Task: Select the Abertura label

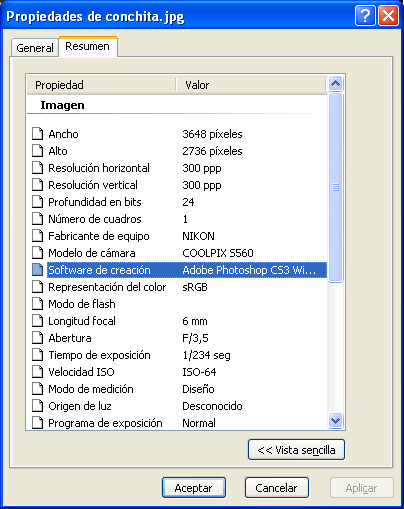Action: pyautogui.click(x=70, y=338)
